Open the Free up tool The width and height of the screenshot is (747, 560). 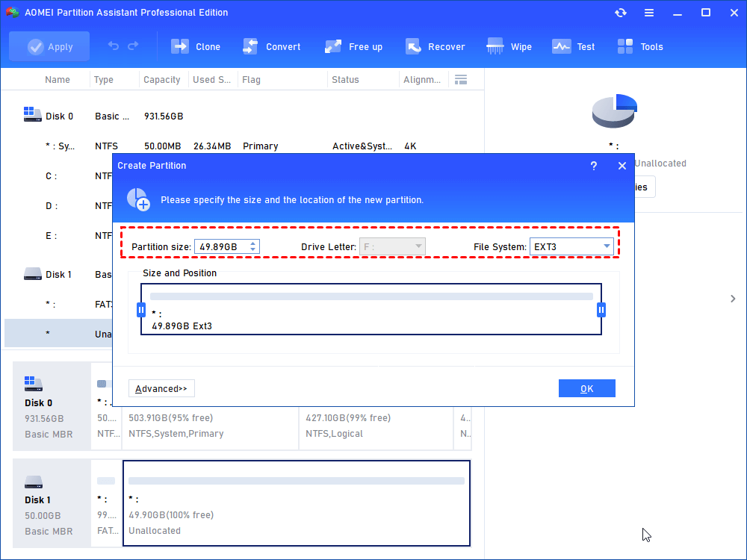pos(353,46)
